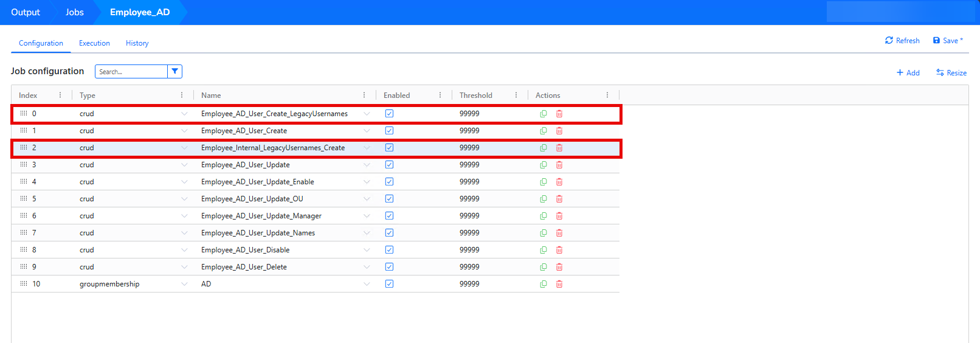Copy the Employee_AD_User_Delete row
This screenshot has height=343, width=980.
tap(543, 267)
